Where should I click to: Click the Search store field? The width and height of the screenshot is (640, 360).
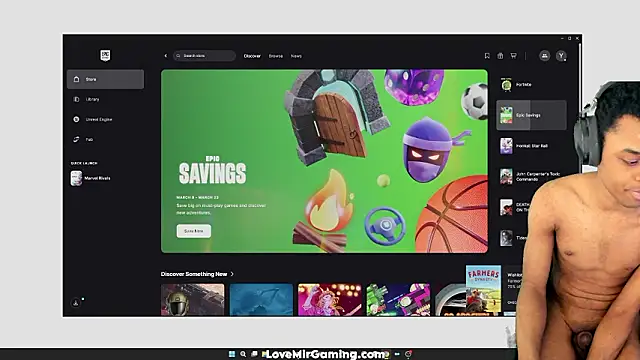click(x=204, y=56)
